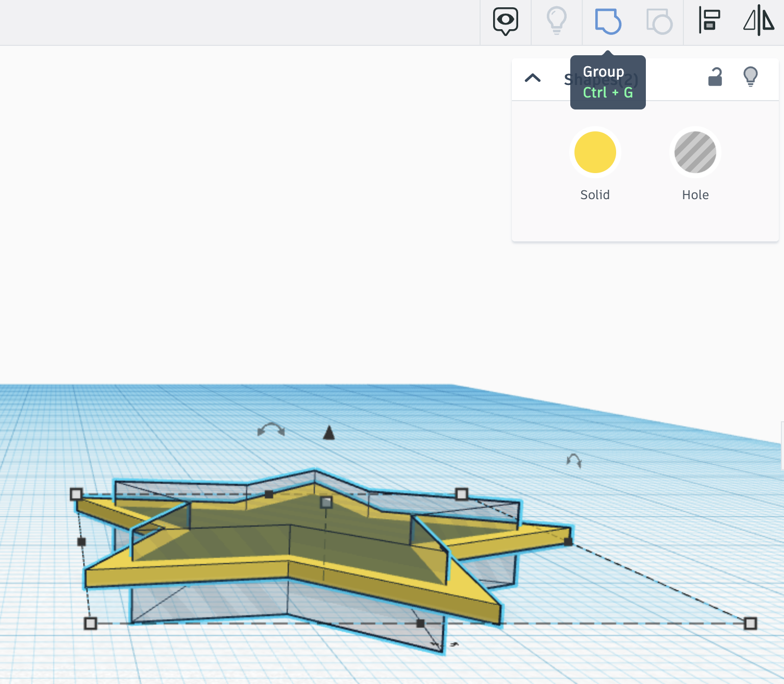784x684 pixels.
Task: Click the black cone raise-height handle
Action: tap(329, 432)
